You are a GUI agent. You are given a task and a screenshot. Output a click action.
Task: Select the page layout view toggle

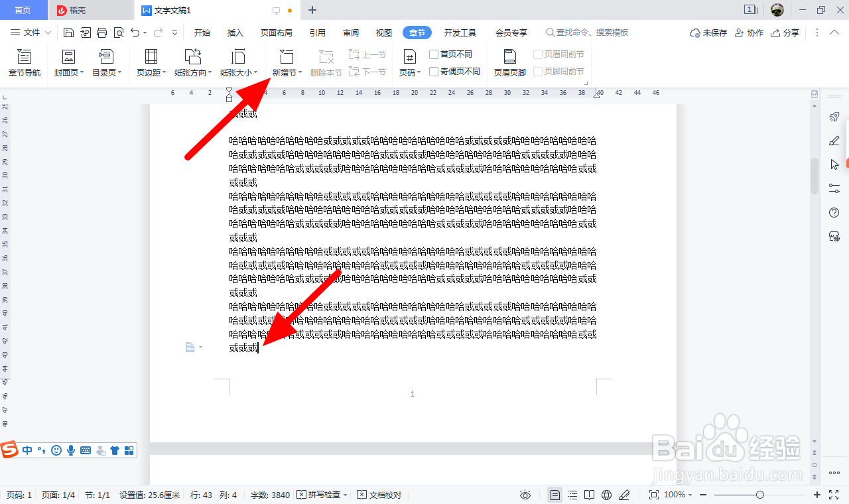tap(555, 495)
